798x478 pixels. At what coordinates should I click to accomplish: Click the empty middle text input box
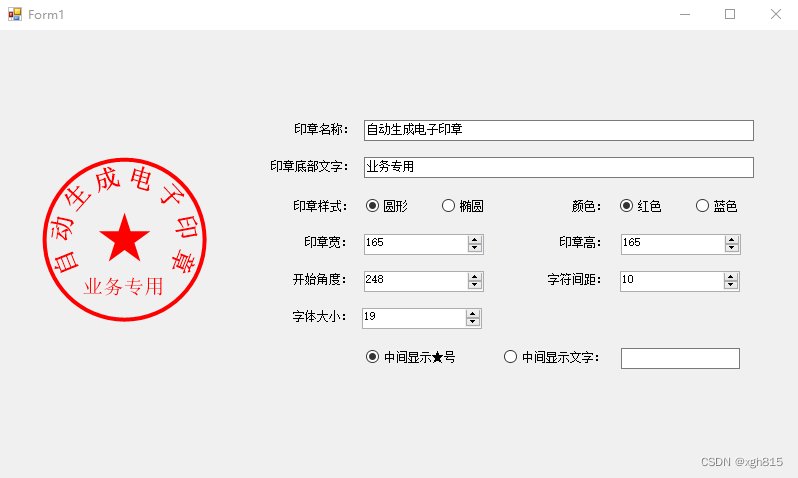point(680,358)
